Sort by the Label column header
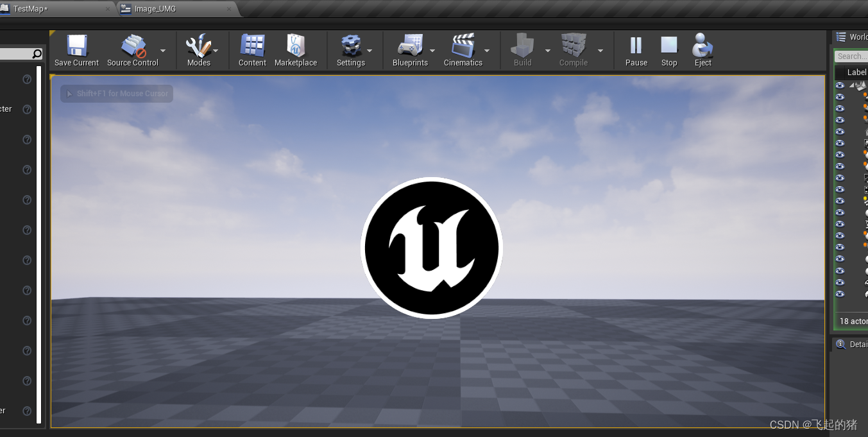The width and height of the screenshot is (868, 437). [856, 73]
